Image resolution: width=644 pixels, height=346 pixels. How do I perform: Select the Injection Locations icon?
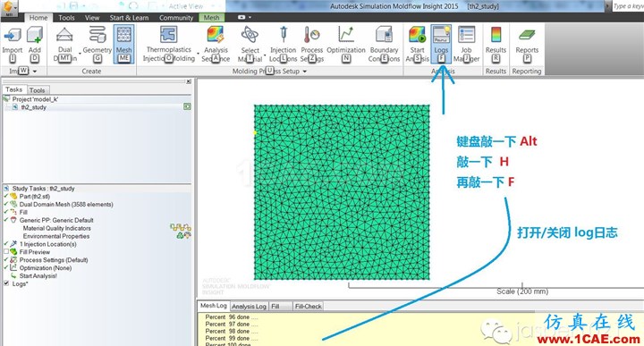tap(283, 44)
